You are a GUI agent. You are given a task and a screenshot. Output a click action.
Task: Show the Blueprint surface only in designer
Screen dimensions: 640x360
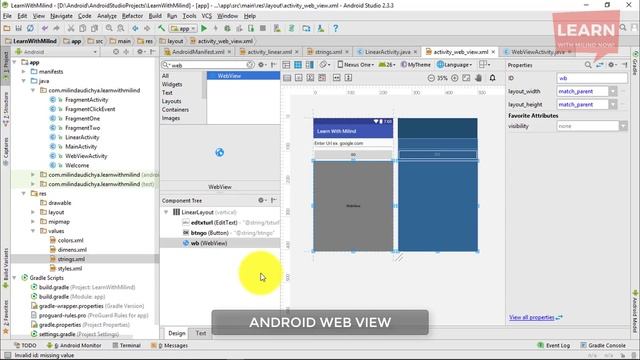click(298, 65)
